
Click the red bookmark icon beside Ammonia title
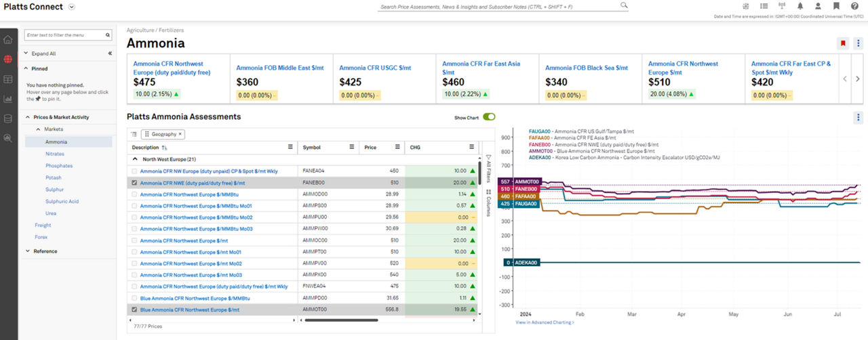pyautogui.click(x=843, y=43)
